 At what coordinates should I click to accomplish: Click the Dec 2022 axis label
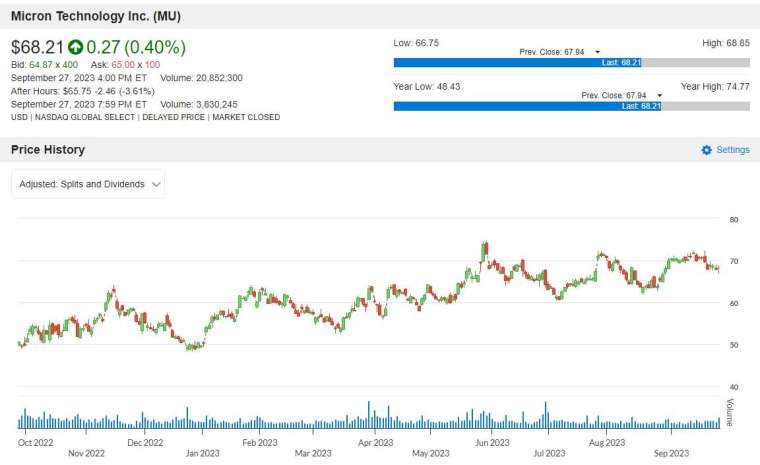click(145, 443)
